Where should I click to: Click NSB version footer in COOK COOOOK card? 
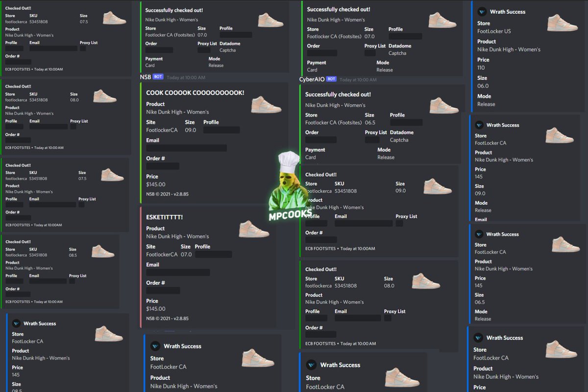tap(167, 194)
